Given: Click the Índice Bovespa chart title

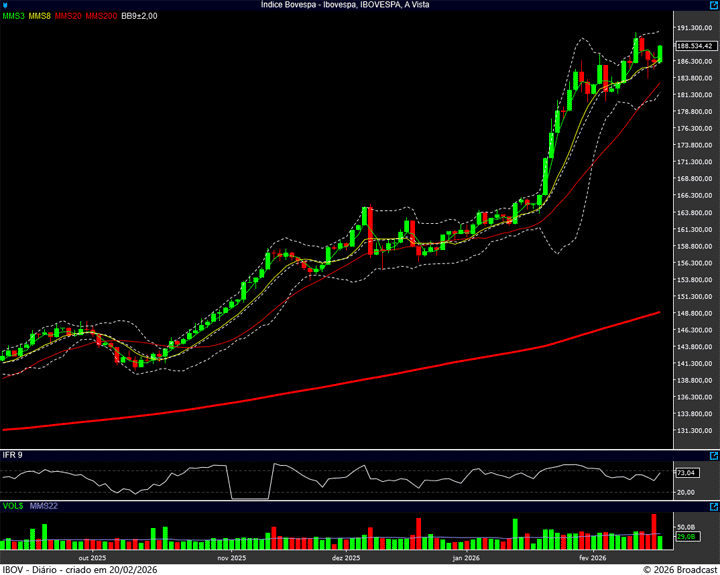Looking at the screenshot, I should click(x=359, y=6).
